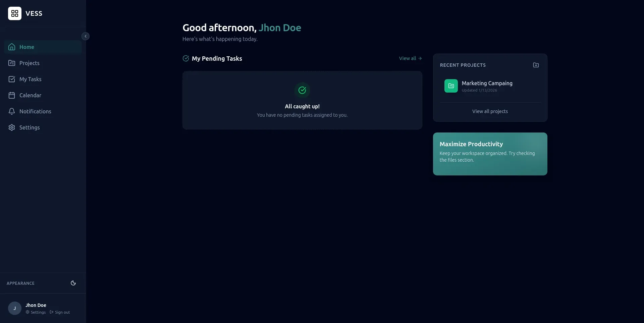644x323 pixels.
Task: Click View all projects button
Action: (x=490, y=111)
